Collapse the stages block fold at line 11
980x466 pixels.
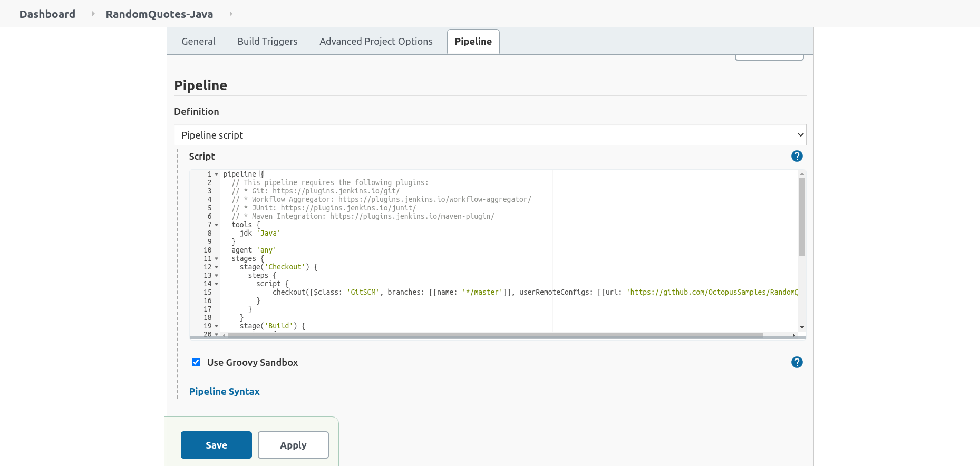(216, 258)
